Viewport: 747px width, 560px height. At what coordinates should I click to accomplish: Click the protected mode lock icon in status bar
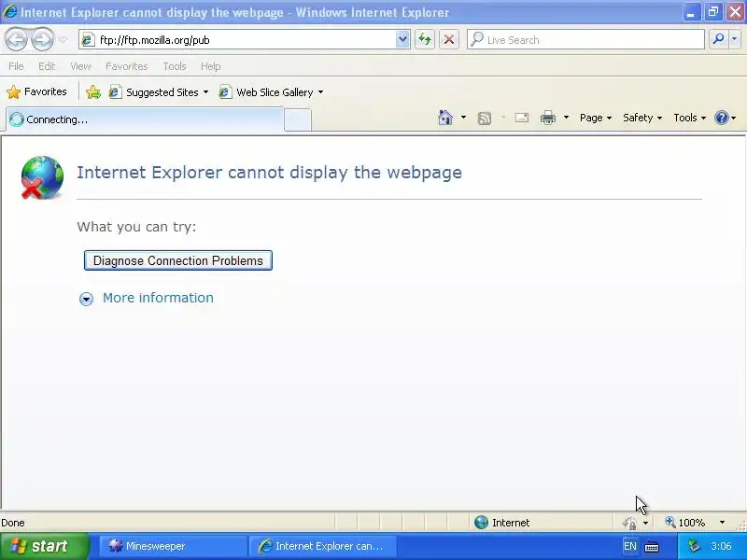tap(630, 523)
